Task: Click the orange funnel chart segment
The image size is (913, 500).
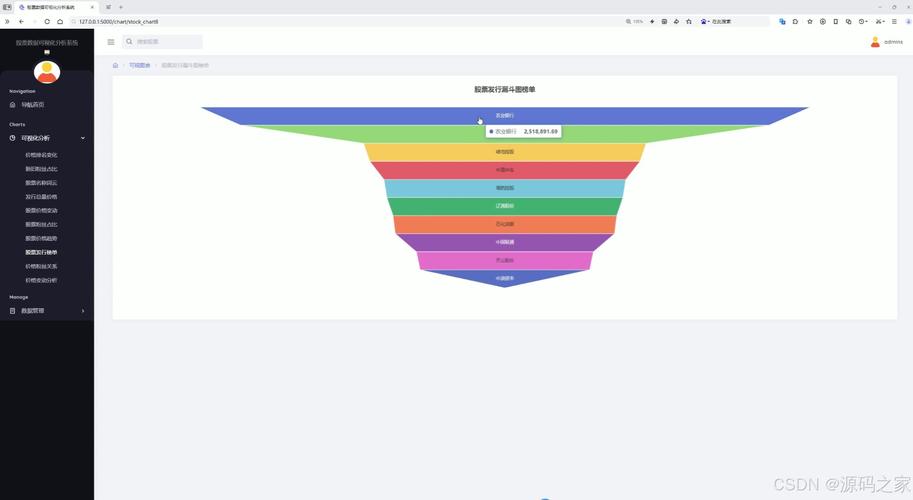Action: [505, 224]
